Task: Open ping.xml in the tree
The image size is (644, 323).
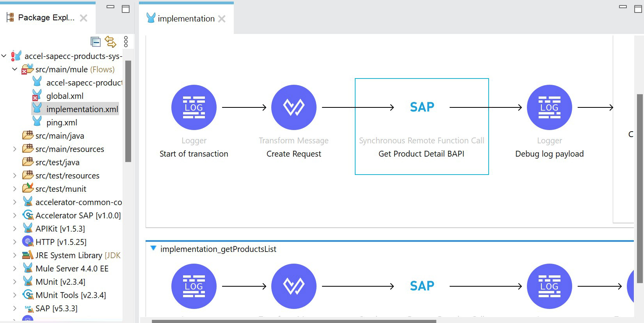Action: tap(62, 123)
